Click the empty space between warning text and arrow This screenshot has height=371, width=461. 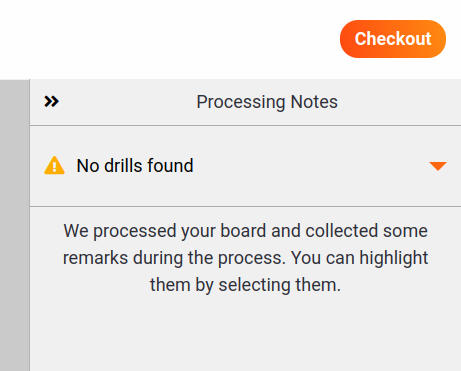click(x=310, y=166)
